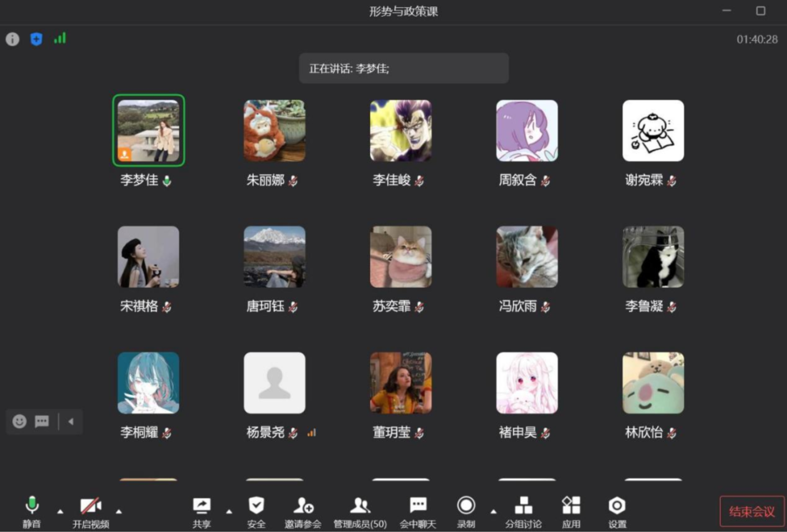Click 苏奕霏's cat avatar
Image resolution: width=787 pixels, height=532 pixels.
pos(401,257)
